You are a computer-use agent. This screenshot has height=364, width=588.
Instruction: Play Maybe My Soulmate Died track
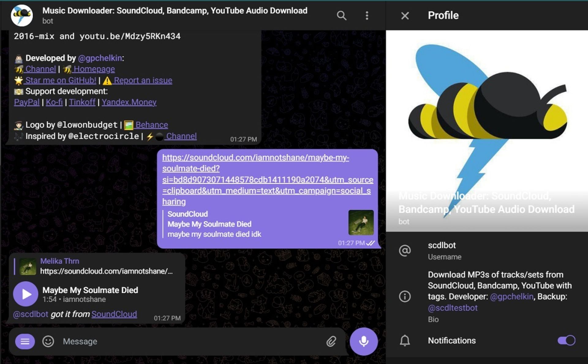(26, 294)
